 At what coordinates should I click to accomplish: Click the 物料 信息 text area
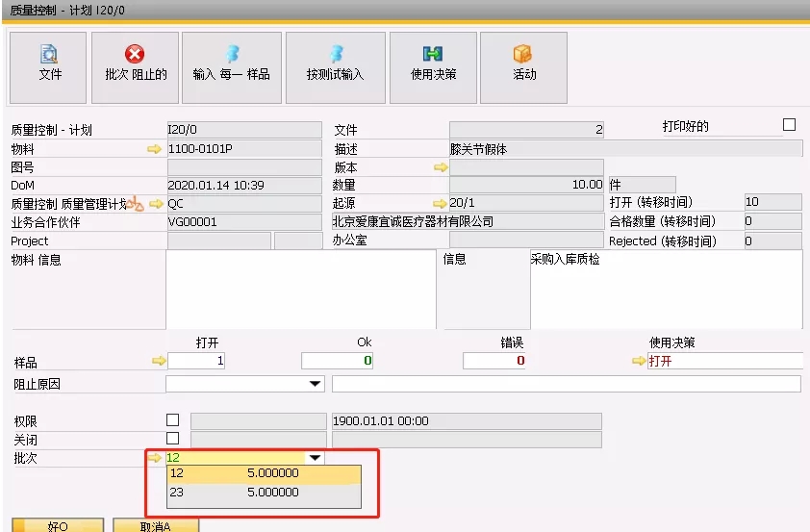[x=301, y=290]
